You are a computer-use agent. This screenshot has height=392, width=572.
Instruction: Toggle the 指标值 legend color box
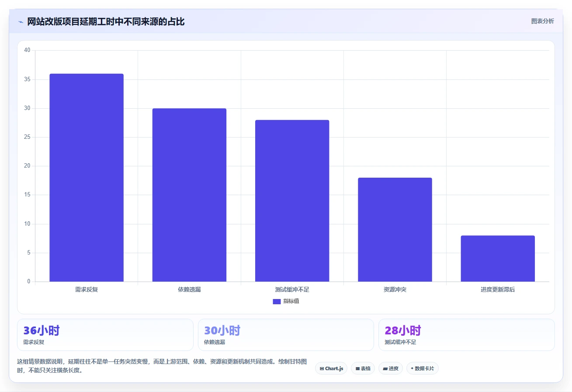tap(277, 301)
